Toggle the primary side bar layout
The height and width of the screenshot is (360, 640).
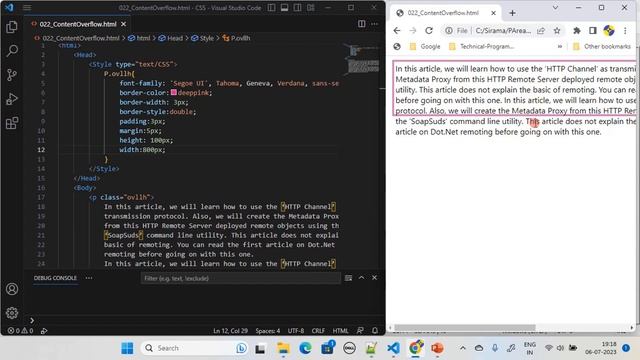[x=271, y=7]
